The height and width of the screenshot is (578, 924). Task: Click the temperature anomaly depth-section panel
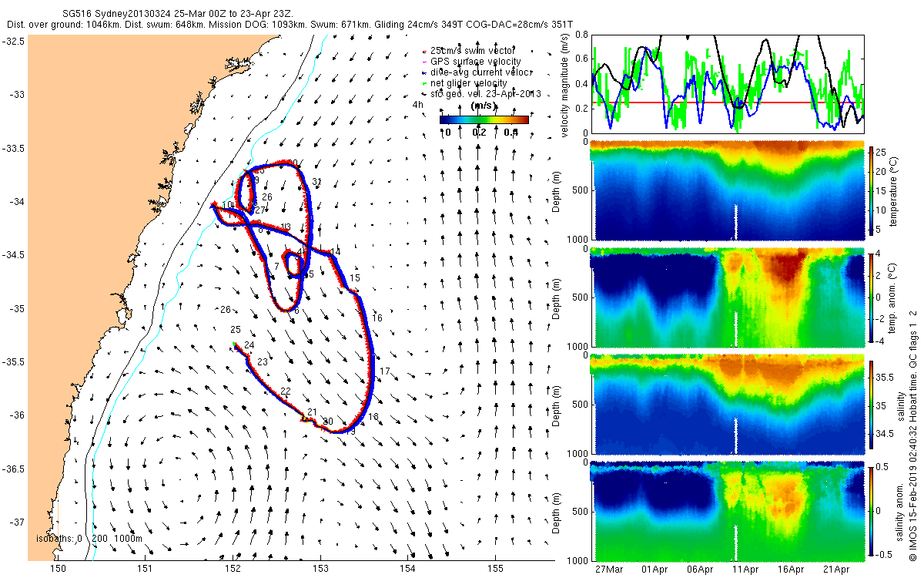pyautogui.click(x=726, y=297)
